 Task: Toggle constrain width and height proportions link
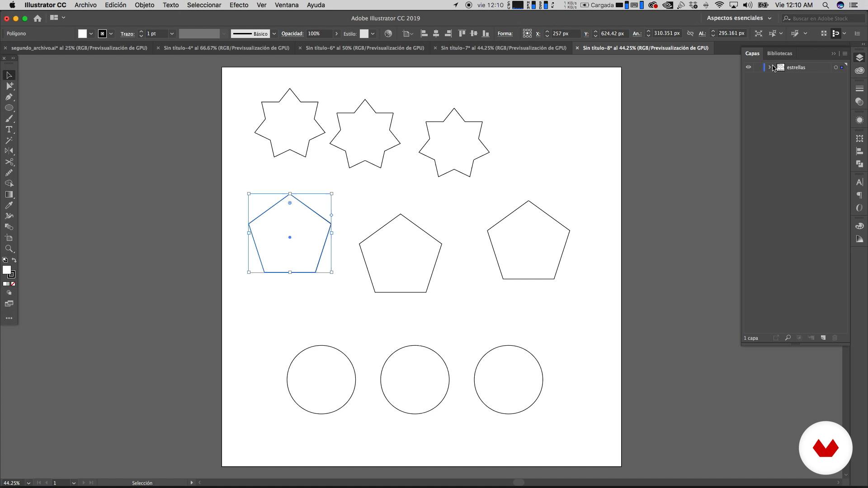coord(690,33)
